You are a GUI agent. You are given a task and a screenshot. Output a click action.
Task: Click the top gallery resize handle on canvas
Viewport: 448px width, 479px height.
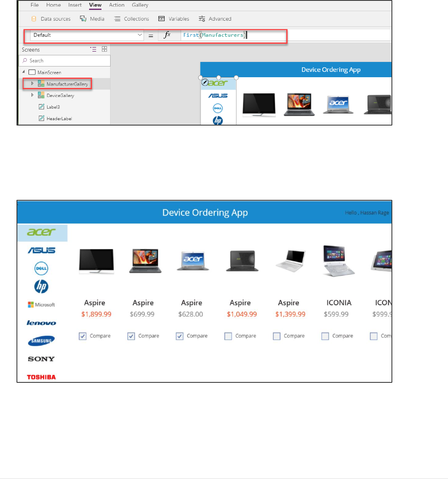click(219, 78)
